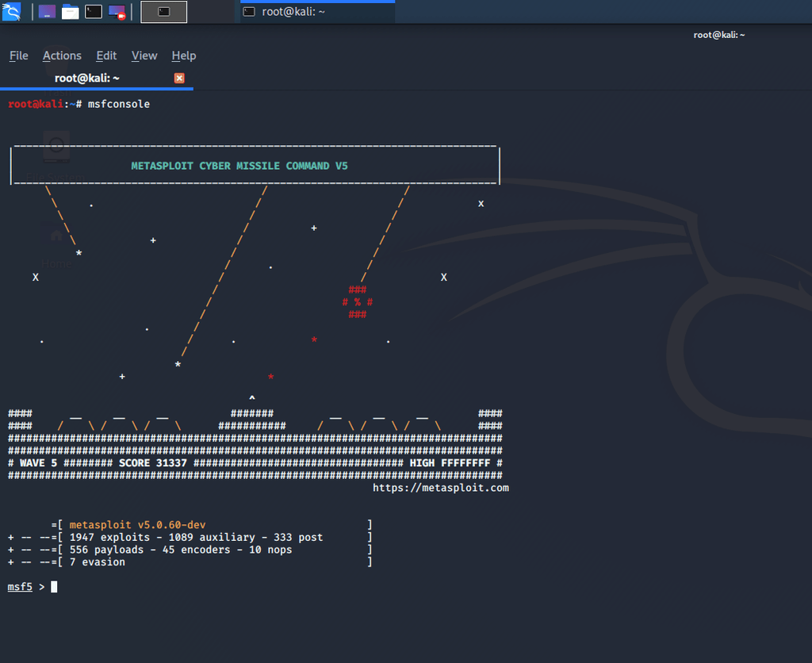Click the root@kali label at top right
The width and height of the screenshot is (812, 663).
(719, 34)
